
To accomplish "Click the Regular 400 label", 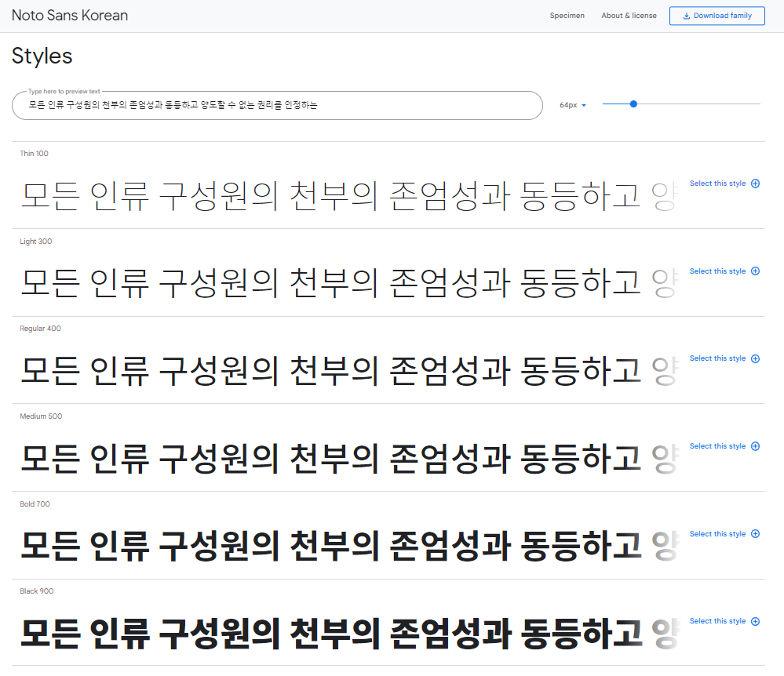I will [x=40, y=329].
